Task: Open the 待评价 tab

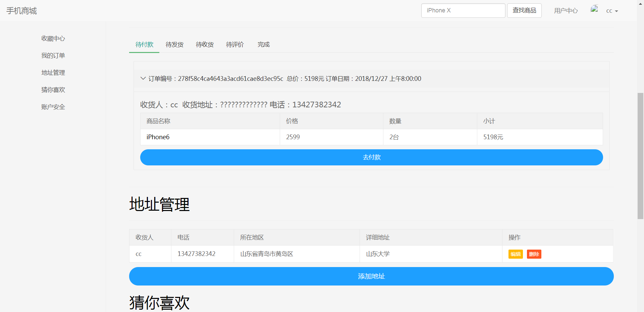Action: (235, 44)
